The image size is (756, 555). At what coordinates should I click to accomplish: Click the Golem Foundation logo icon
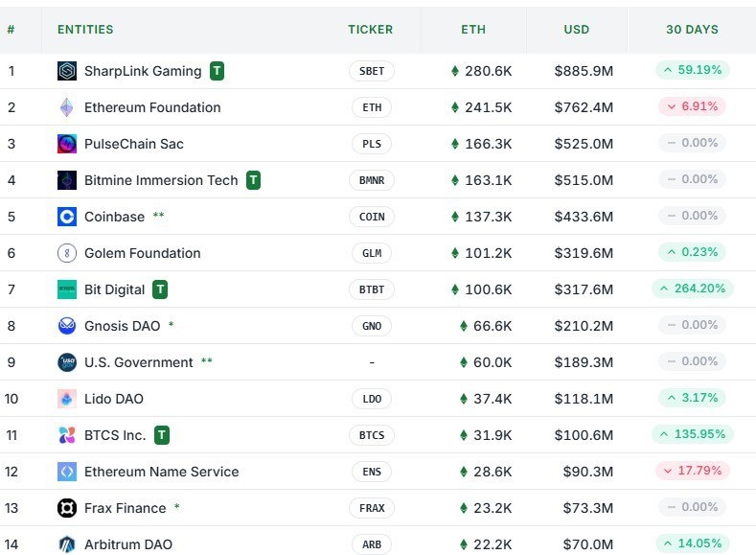67,253
